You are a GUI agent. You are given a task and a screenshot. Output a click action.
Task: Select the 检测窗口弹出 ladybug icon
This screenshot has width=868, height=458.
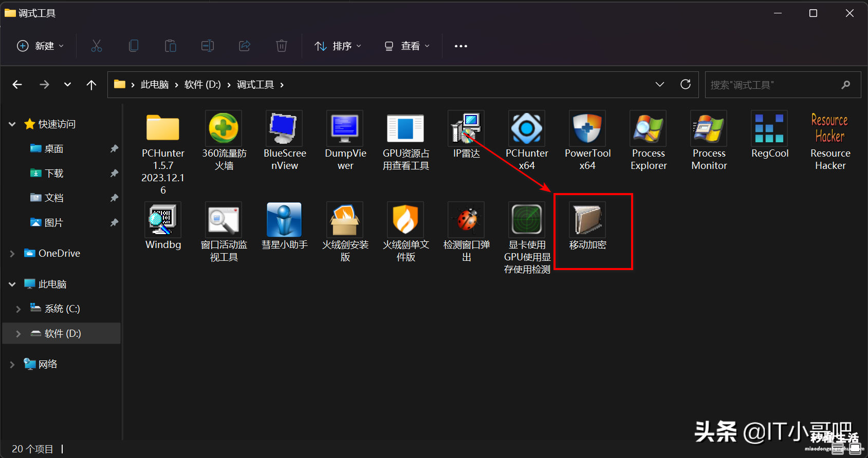click(466, 219)
